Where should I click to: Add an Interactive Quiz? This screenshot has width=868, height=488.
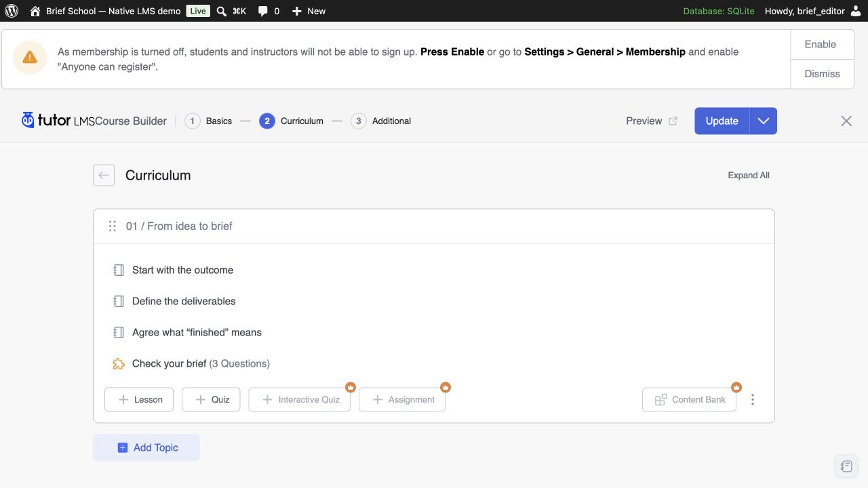point(300,400)
